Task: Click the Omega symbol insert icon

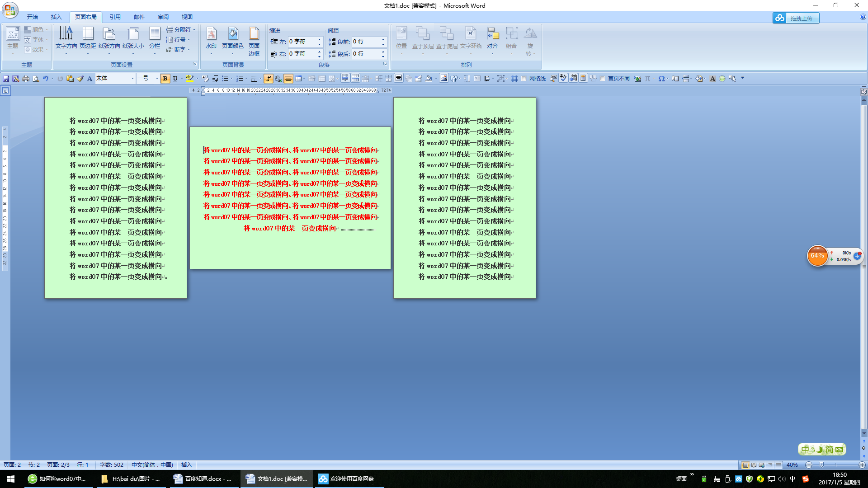Action: pos(661,79)
